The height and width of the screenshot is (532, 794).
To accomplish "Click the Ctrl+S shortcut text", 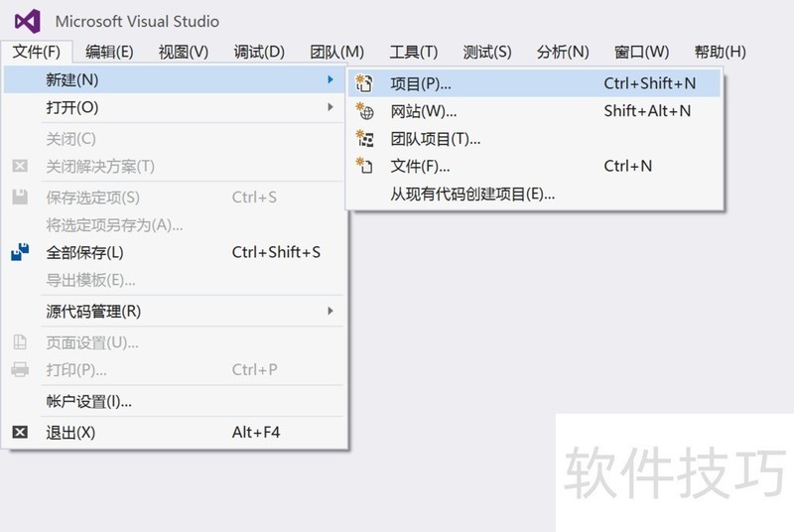I will pyautogui.click(x=254, y=197).
